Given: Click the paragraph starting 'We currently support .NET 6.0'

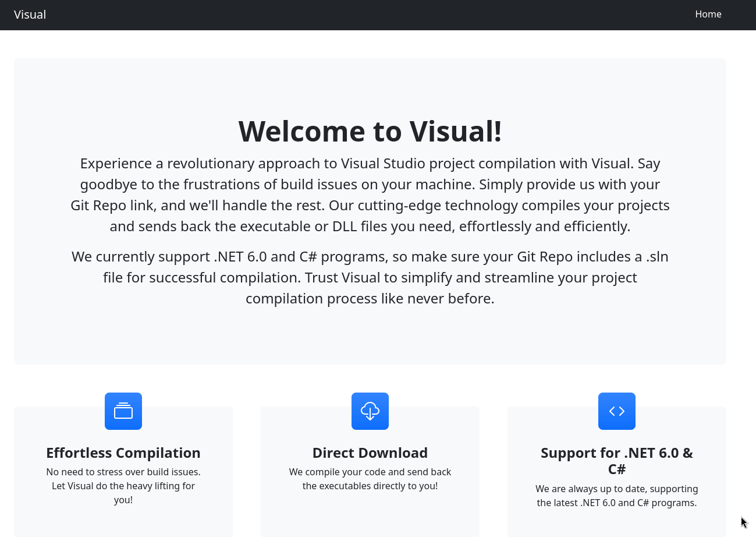Looking at the screenshot, I should click(x=370, y=277).
